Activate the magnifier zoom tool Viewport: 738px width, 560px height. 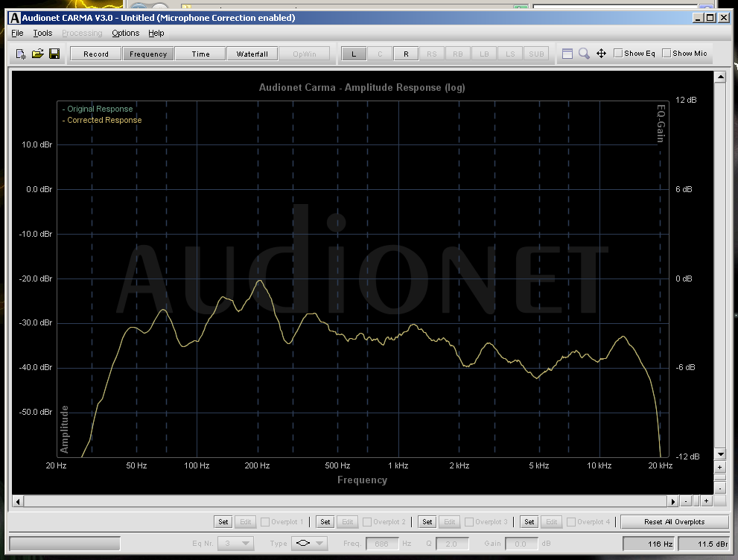pos(584,54)
